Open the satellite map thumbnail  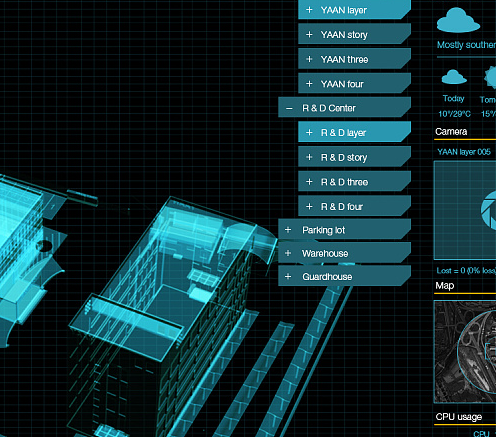point(465,352)
